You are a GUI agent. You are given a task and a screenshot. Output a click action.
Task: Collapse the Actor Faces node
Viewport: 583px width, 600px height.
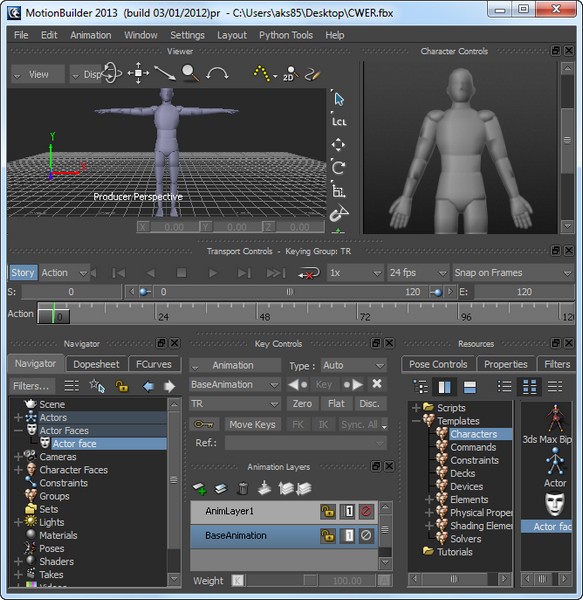tap(18, 430)
